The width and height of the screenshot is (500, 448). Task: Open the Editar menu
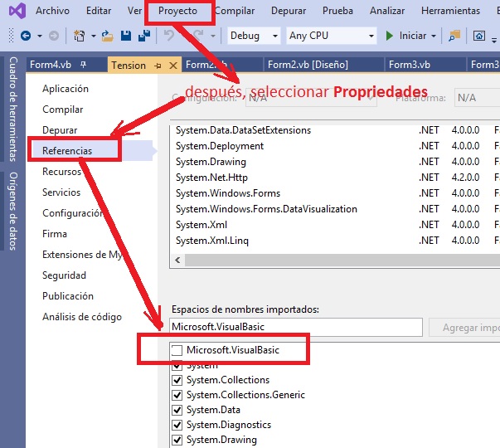pos(99,11)
